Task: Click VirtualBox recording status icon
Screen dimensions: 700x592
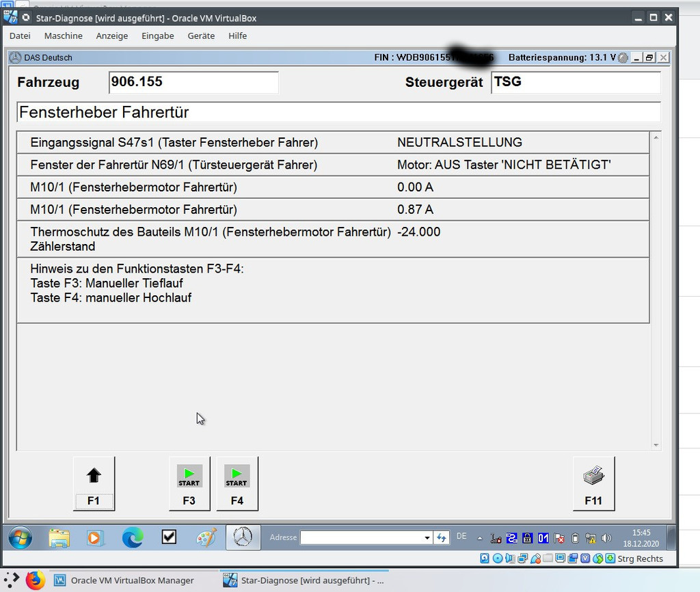Action: 573,559
